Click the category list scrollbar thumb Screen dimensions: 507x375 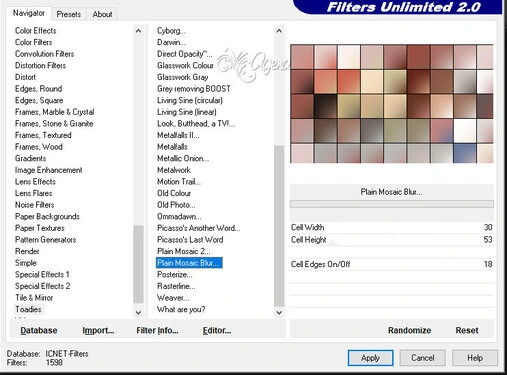tap(138, 264)
